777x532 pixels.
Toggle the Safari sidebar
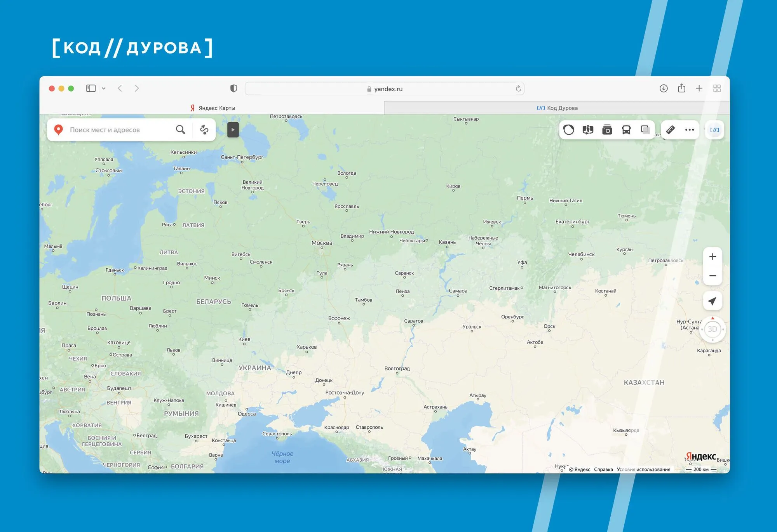[90, 88]
